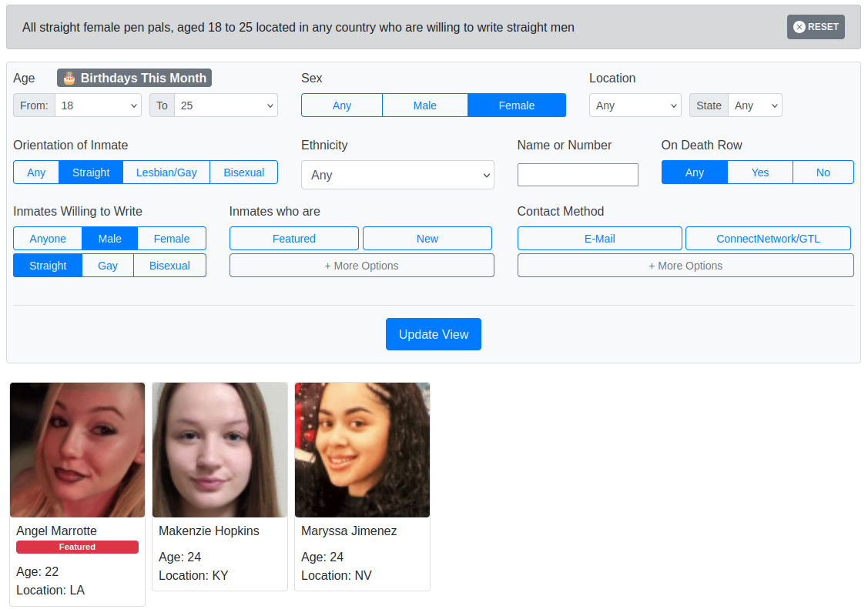Click the birthday cake icon
The width and height of the screenshot is (868, 616).
pos(69,78)
